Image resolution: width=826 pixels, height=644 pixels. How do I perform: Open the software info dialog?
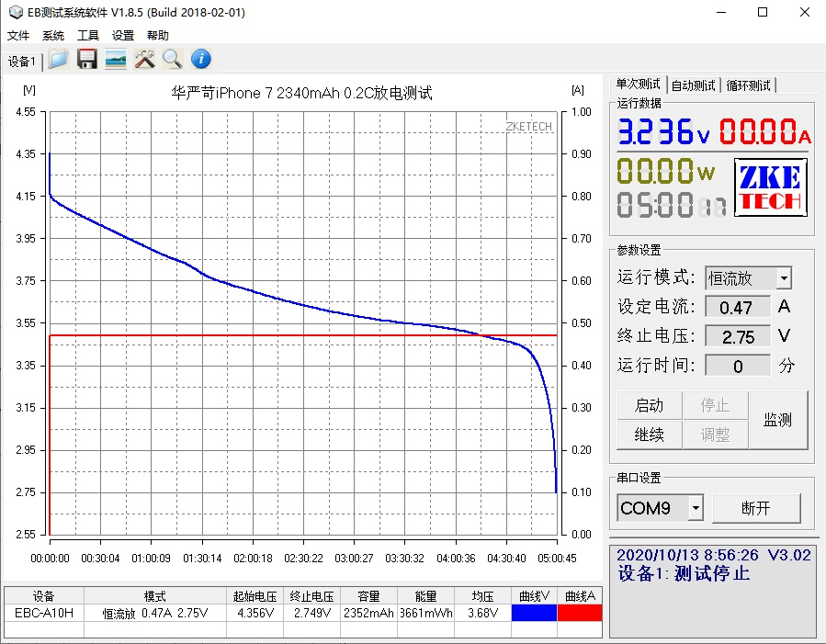(x=200, y=59)
